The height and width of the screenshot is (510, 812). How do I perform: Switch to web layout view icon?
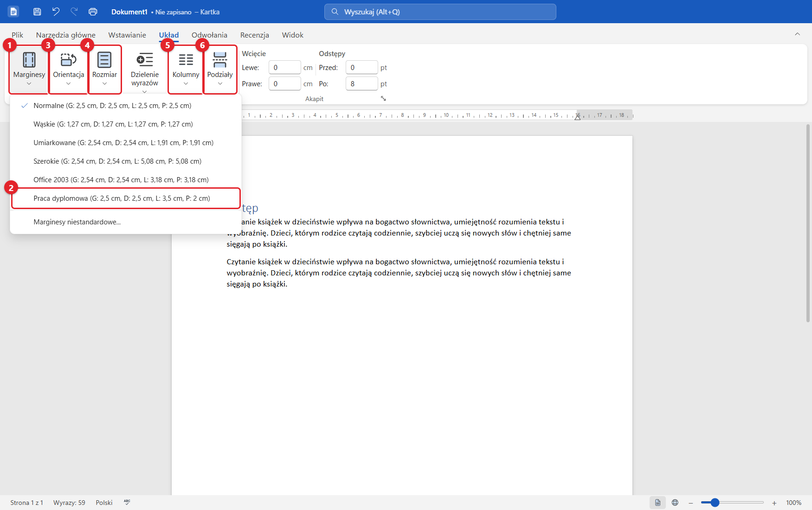point(675,503)
